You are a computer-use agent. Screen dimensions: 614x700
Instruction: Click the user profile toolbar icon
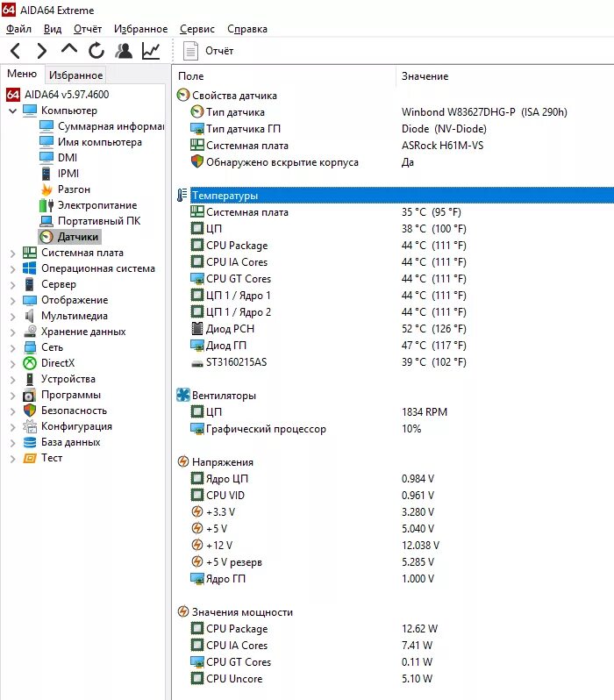point(124,51)
